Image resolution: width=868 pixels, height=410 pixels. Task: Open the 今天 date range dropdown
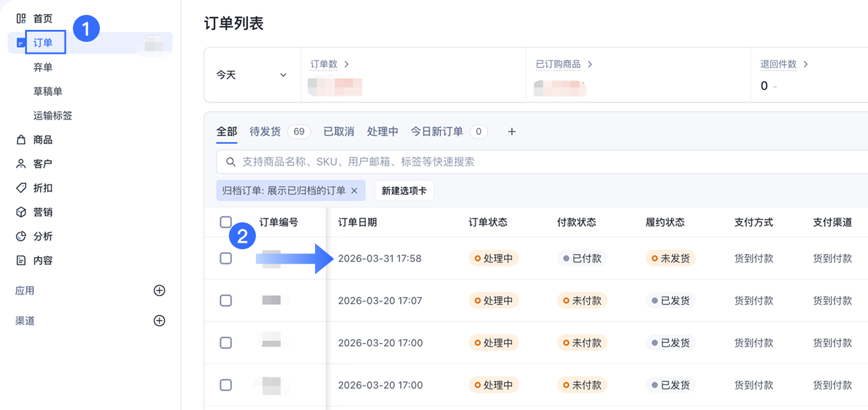(252, 75)
